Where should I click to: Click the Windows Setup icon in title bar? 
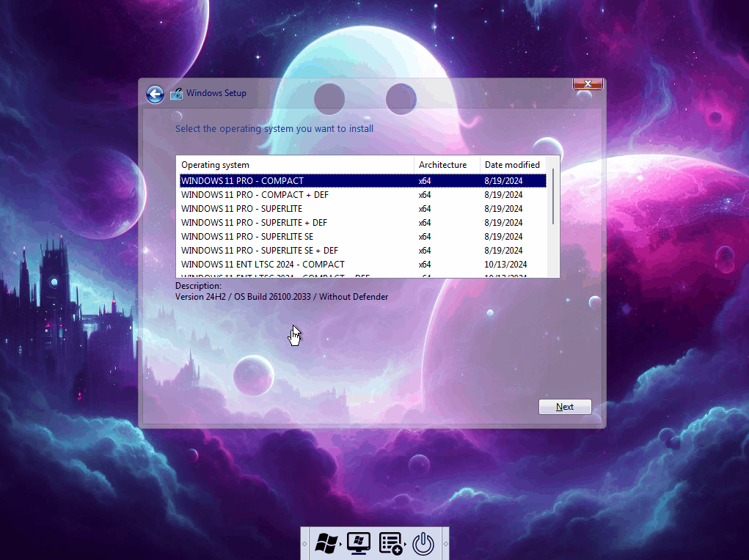pyautogui.click(x=177, y=94)
